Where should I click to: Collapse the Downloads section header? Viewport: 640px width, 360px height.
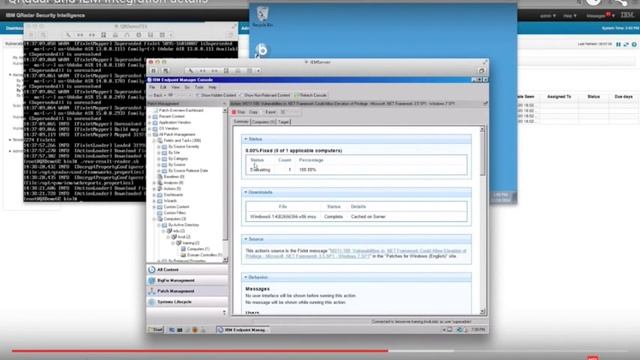pos(356,192)
